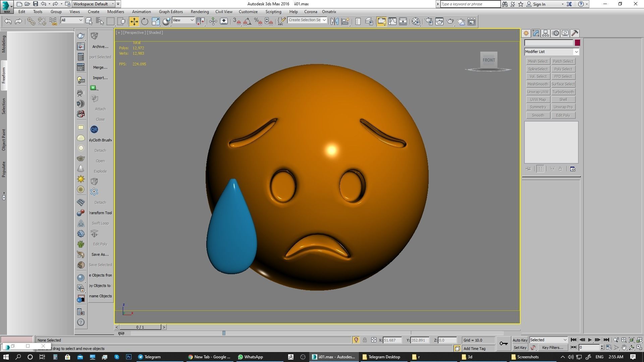Activate Select and Move tool
Viewport: 644px width, 362px height.
[x=134, y=21]
